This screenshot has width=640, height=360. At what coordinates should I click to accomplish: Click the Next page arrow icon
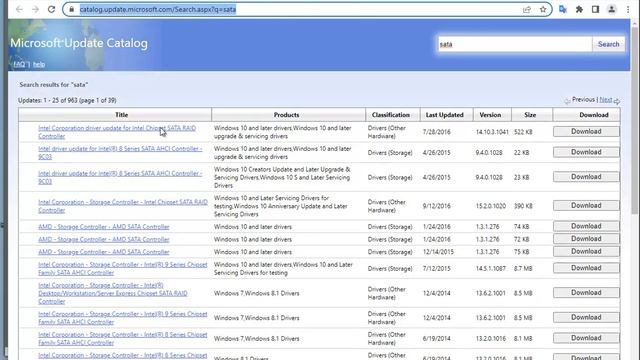click(617, 100)
